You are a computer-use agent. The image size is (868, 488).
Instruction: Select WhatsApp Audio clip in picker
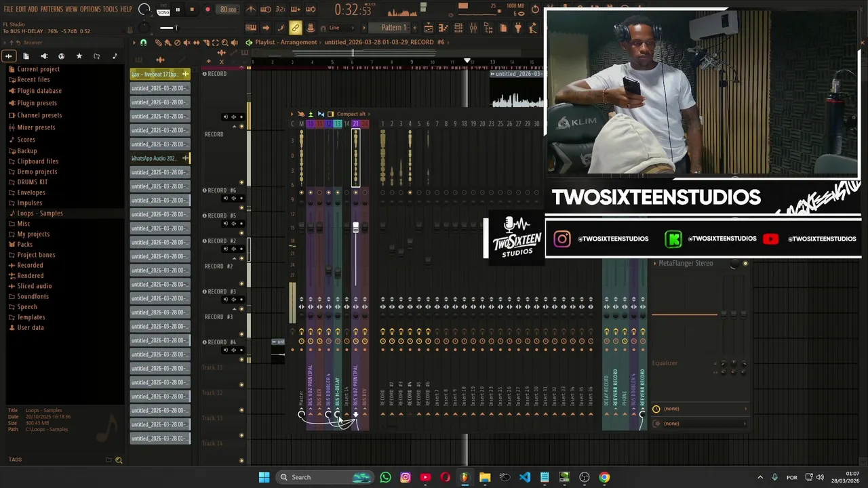tap(160, 158)
